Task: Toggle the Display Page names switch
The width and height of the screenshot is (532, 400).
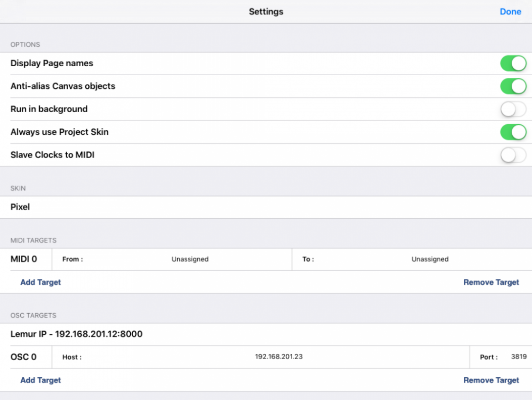Action: (513, 64)
